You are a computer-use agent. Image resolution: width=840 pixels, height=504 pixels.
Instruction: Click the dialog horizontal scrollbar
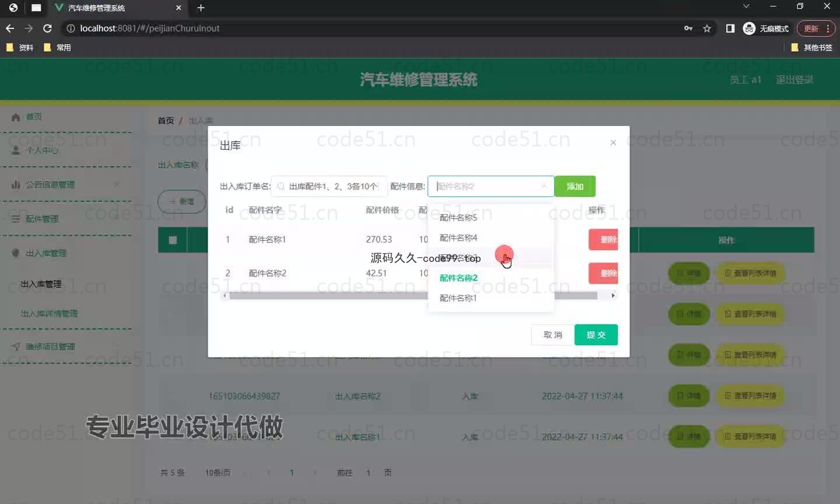coord(413,296)
